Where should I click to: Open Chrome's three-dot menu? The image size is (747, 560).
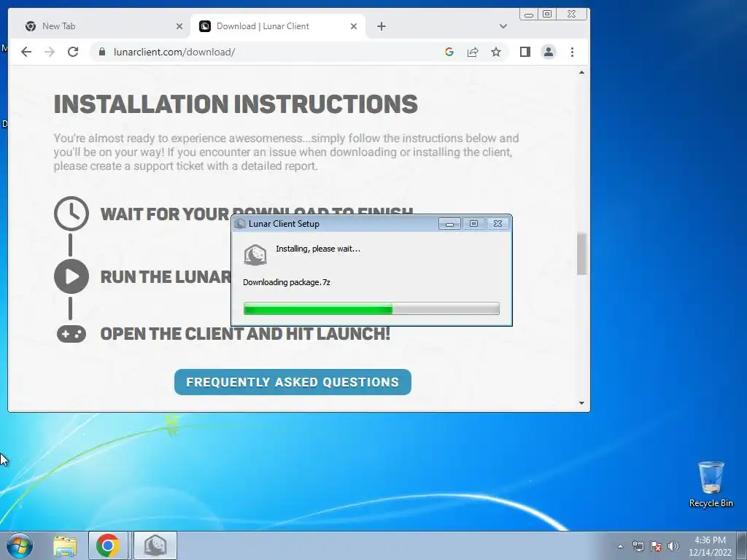pos(572,52)
